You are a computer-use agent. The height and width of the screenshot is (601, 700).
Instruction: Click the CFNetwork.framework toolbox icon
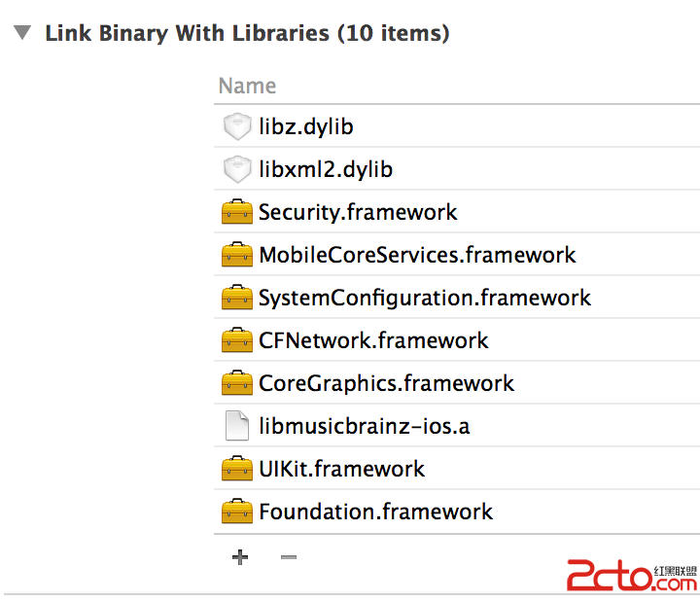click(x=237, y=340)
